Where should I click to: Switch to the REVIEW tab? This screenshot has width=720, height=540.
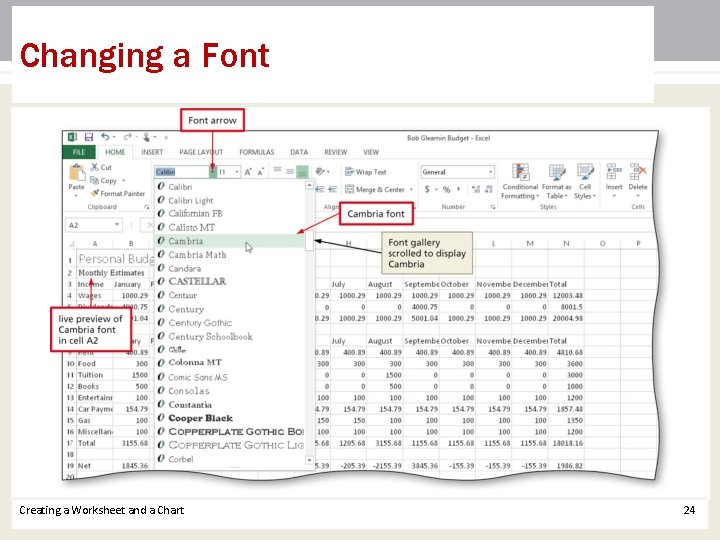[336, 152]
